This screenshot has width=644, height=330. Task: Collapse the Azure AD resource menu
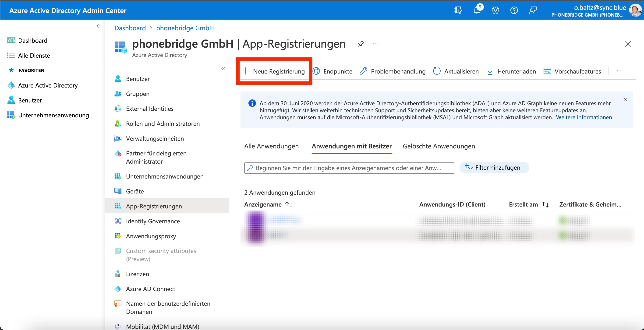coord(223,69)
